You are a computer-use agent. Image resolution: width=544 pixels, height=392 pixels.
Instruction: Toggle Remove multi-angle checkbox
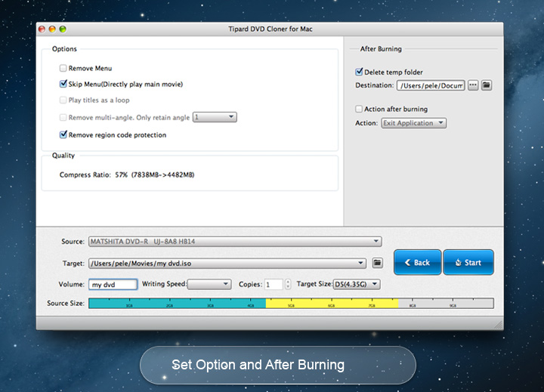(63, 117)
